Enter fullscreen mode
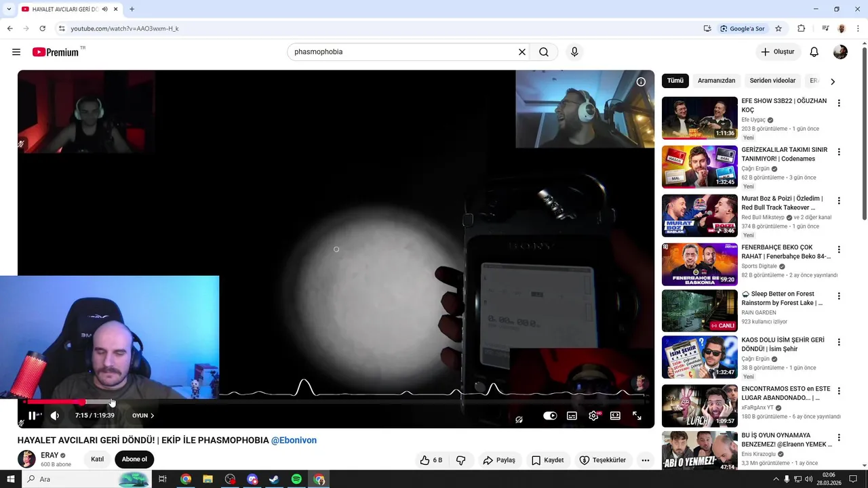868x488 pixels. (637, 415)
